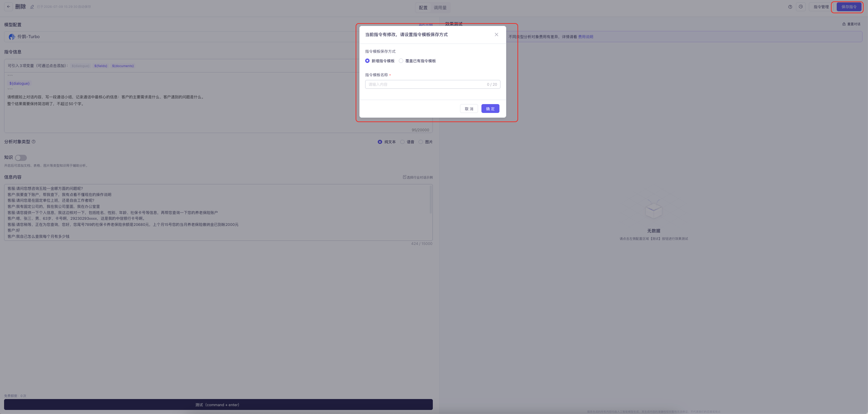The width and height of the screenshot is (868, 414).
Task: Close the save-template dialog with X
Action: click(x=496, y=34)
